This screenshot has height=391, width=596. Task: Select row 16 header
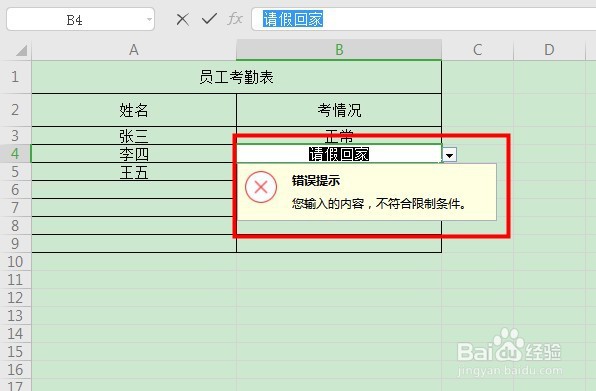coord(15,370)
